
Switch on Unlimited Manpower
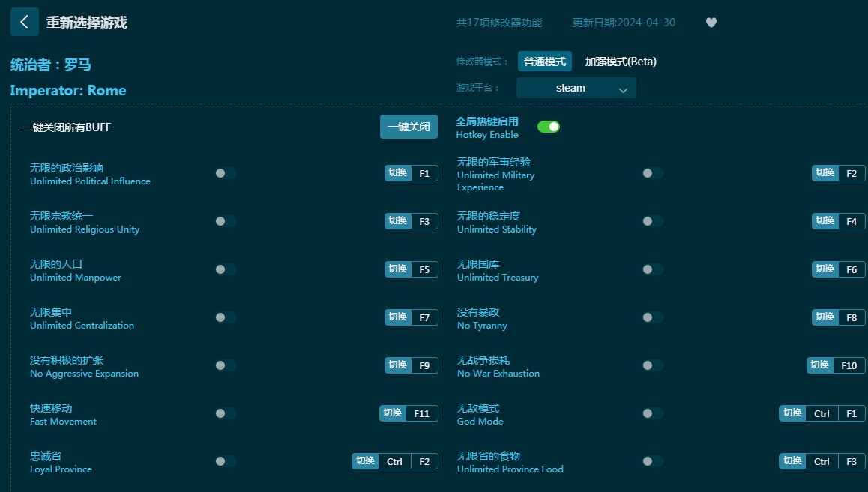pyautogui.click(x=226, y=269)
